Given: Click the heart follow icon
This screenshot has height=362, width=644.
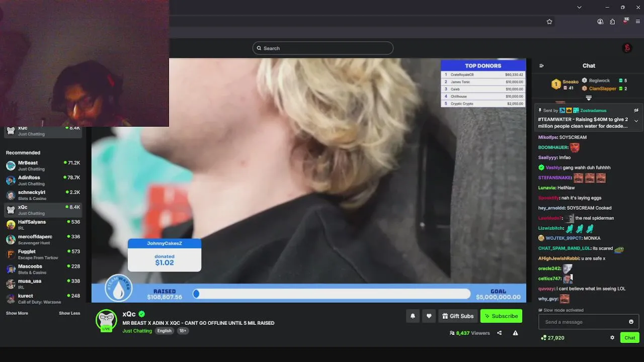Looking at the screenshot, I should coord(429,316).
